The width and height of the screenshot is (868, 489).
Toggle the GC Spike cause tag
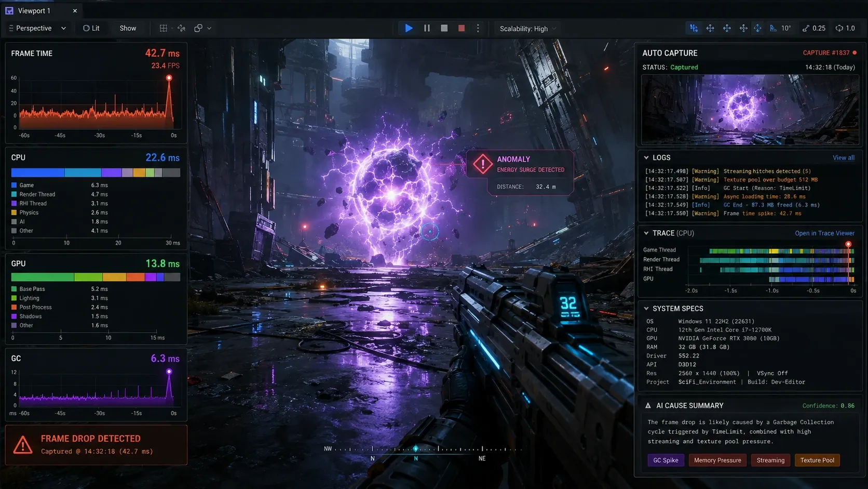[666, 460]
